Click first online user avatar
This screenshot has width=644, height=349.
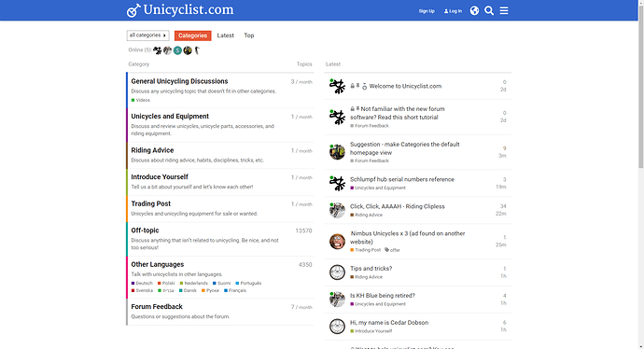(x=158, y=50)
